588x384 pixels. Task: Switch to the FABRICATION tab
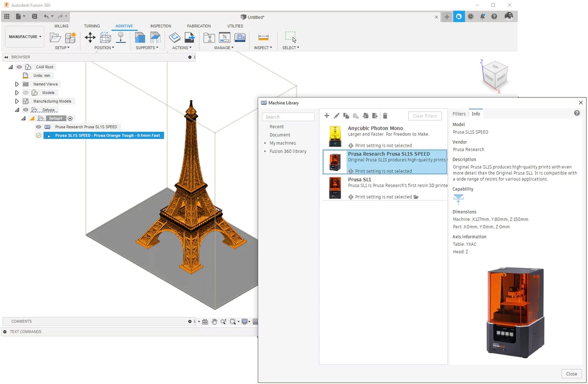(x=199, y=26)
